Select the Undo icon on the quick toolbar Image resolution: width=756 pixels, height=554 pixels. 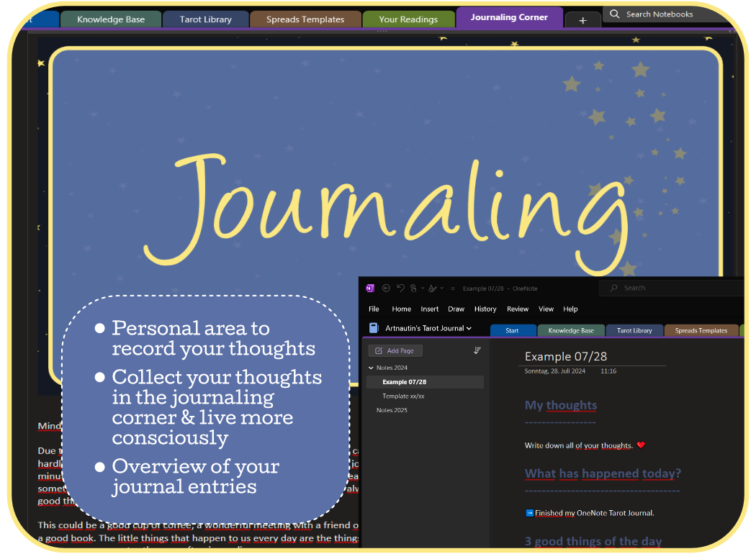click(401, 288)
